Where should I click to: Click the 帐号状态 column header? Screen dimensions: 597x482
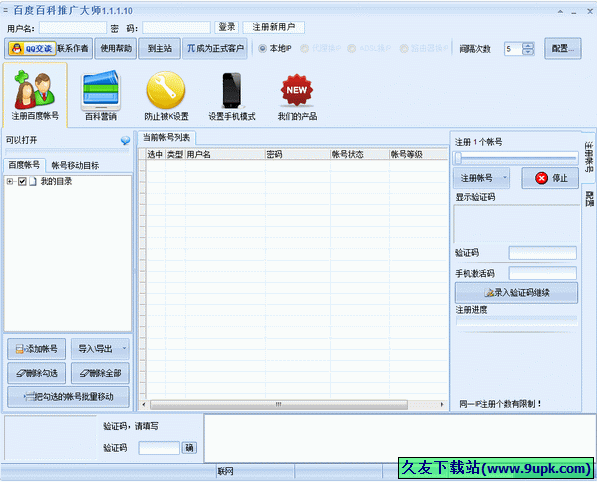coord(359,154)
